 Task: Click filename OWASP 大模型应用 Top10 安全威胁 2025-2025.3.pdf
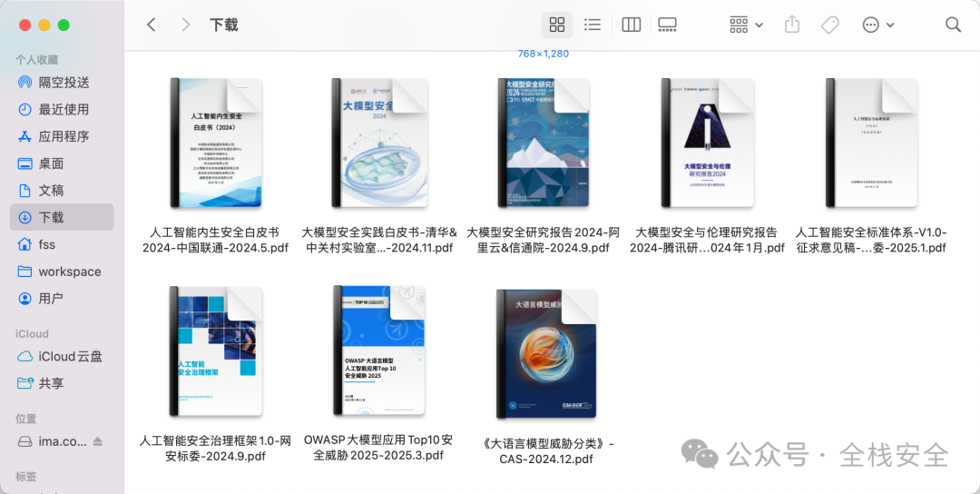click(378, 447)
